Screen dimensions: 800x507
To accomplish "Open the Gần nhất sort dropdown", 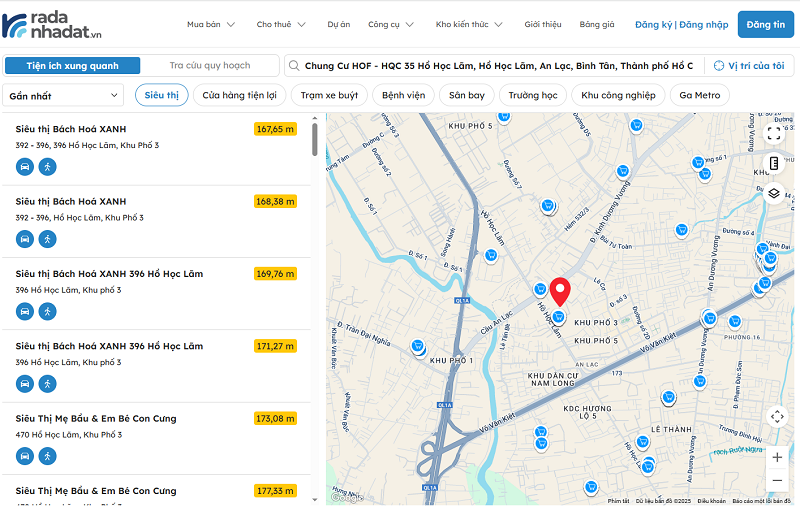I will click(x=62, y=96).
